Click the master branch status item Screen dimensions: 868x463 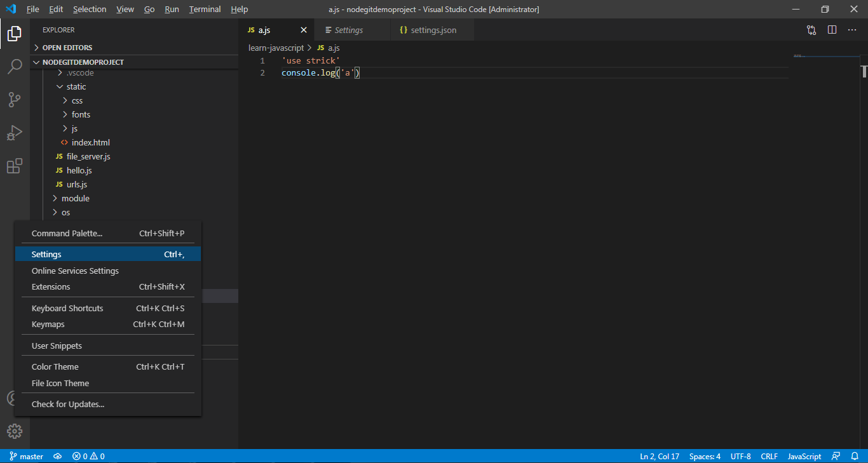27,456
